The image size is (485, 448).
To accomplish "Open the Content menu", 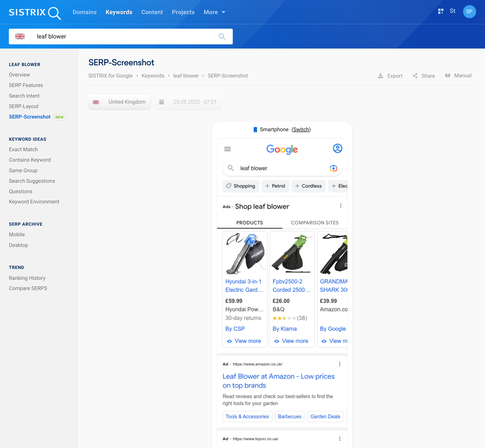I will [x=152, y=12].
